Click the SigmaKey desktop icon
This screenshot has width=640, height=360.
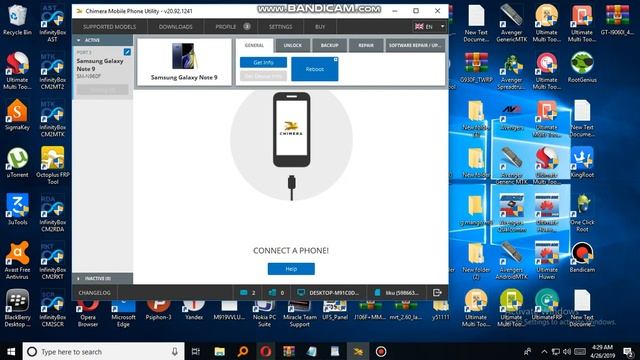pyautogui.click(x=17, y=115)
